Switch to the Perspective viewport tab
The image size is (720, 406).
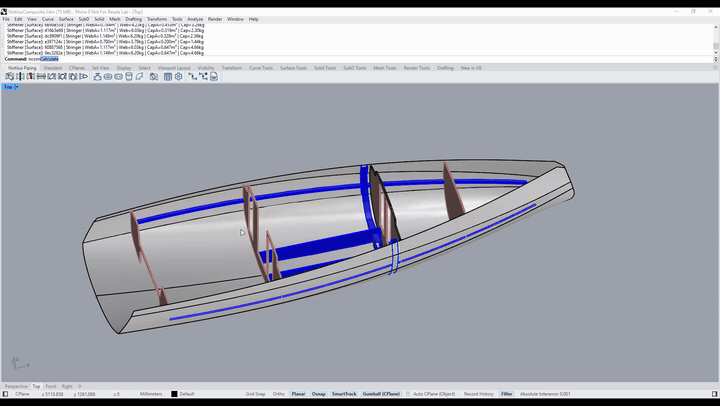click(16, 386)
